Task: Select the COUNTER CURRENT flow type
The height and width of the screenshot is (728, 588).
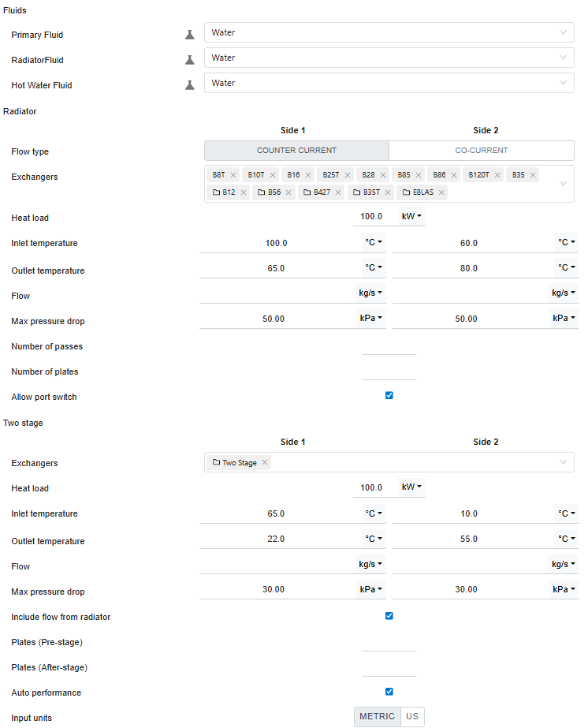Action: 296,151
